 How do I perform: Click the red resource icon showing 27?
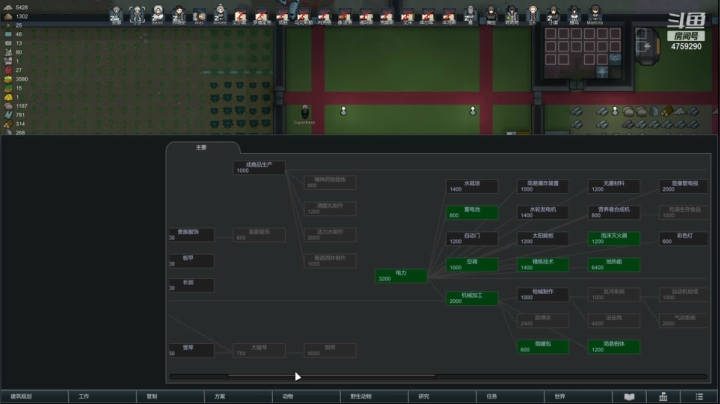tap(8, 70)
